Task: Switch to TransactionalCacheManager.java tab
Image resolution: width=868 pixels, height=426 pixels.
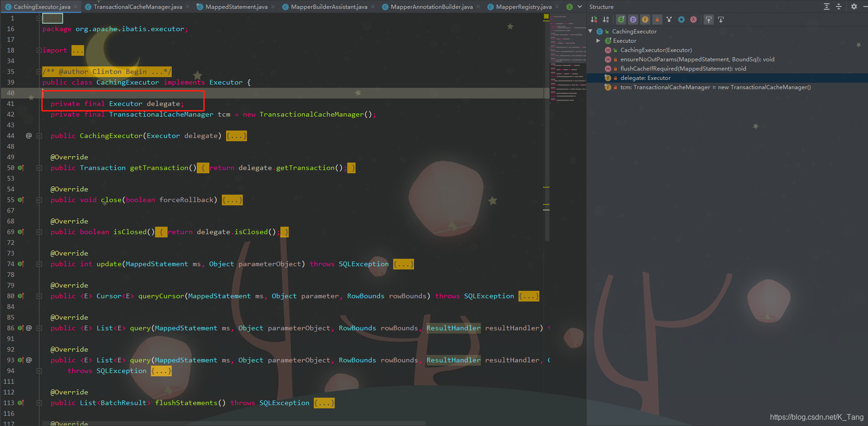Action: click(x=137, y=7)
